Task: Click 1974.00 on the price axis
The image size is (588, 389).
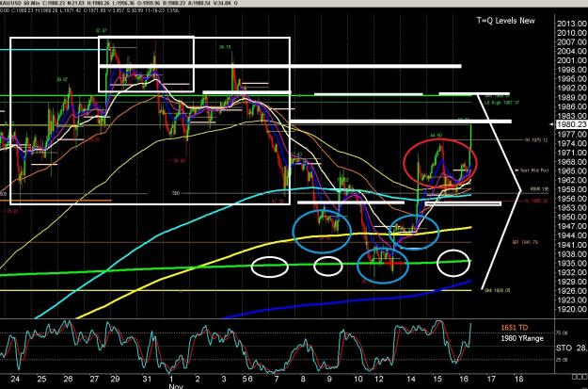Action: [572, 143]
